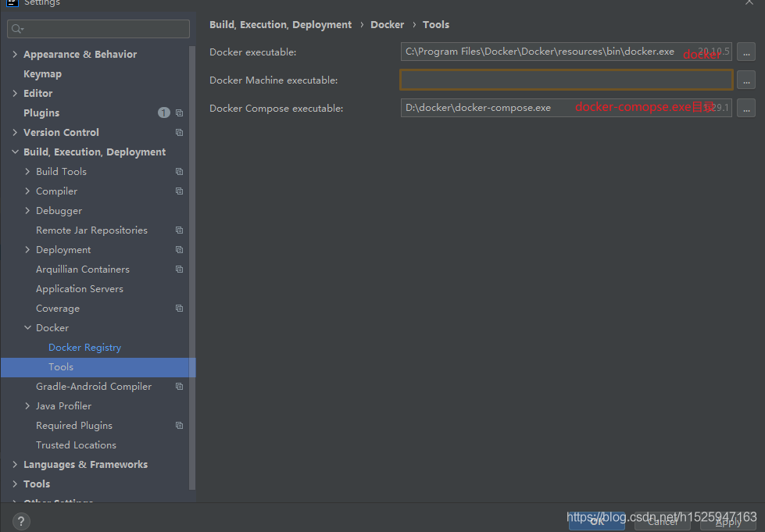Click the modified-settings icon beside Required Plugins
The height and width of the screenshot is (532, 765).
[x=179, y=425]
